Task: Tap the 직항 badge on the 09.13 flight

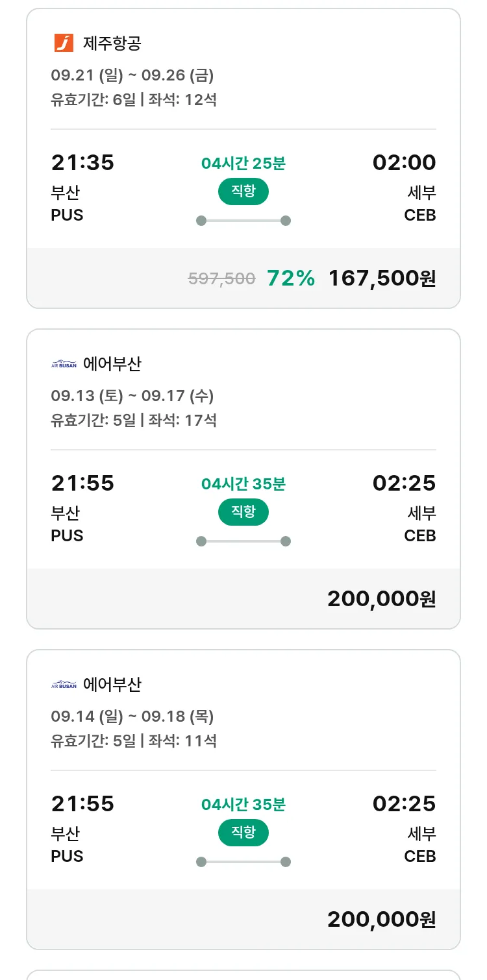Action: coord(243,512)
